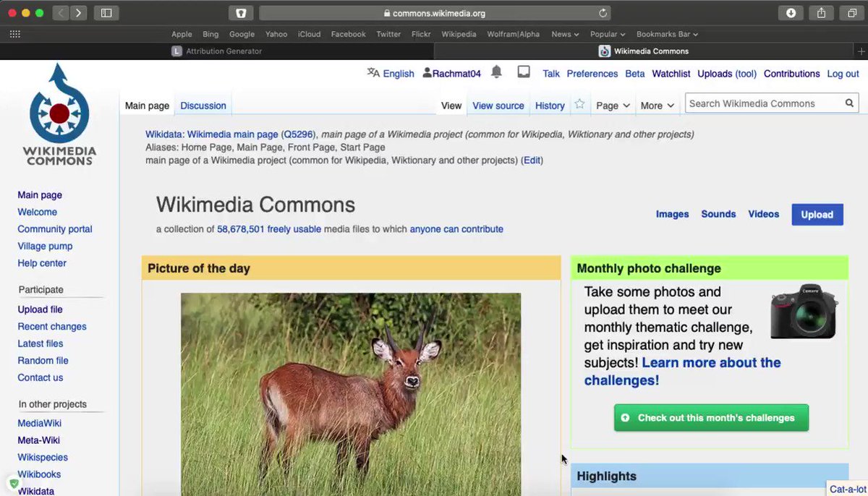Open Talk in user menu
Viewport: 868px width, 496px height.
551,74
